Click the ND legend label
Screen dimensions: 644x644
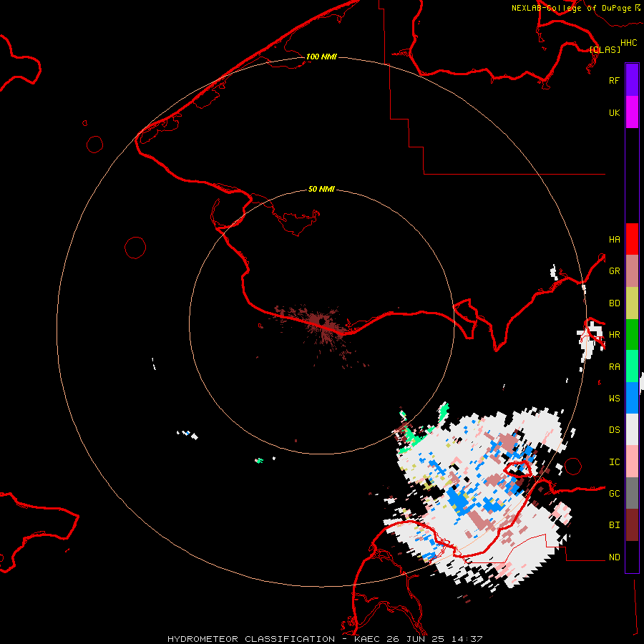point(614,557)
